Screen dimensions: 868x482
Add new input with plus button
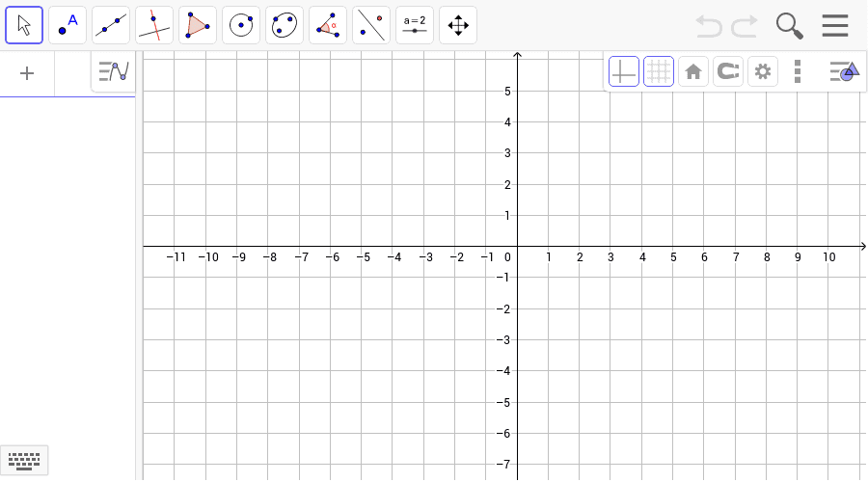[27, 73]
